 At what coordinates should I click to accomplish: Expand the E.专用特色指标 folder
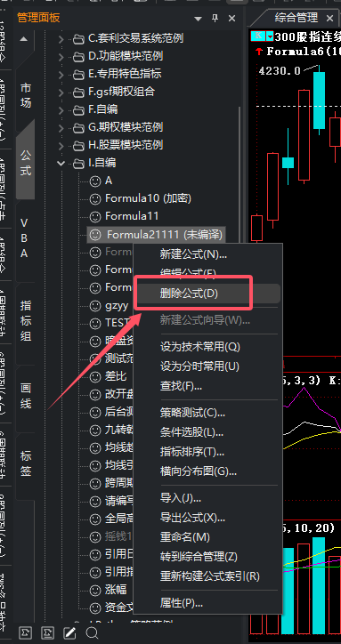61,75
